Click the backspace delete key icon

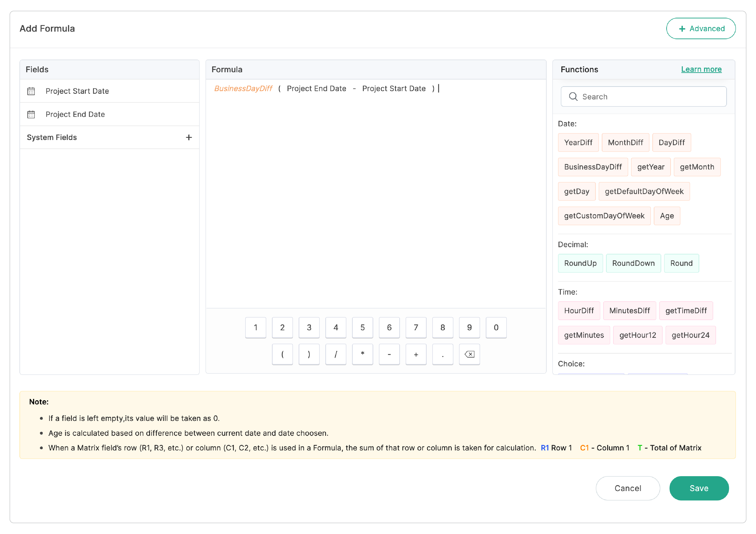[x=469, y=354]
